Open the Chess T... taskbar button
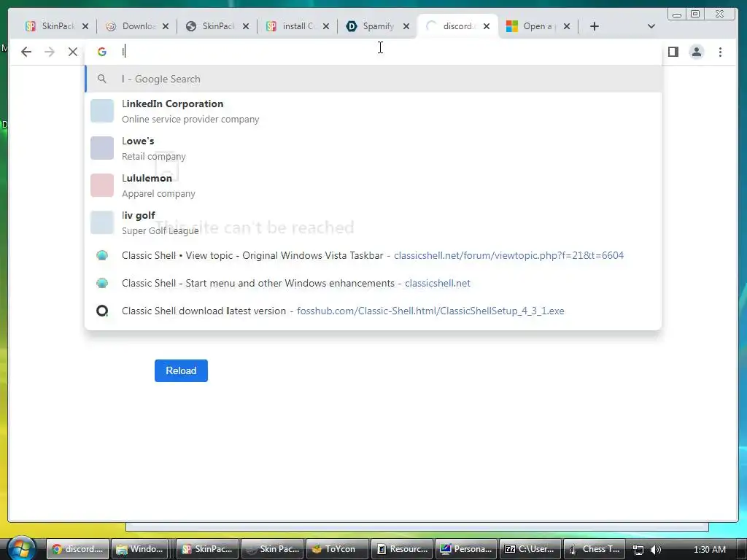The height and width of the screenshot is (560, 747). 595,549
